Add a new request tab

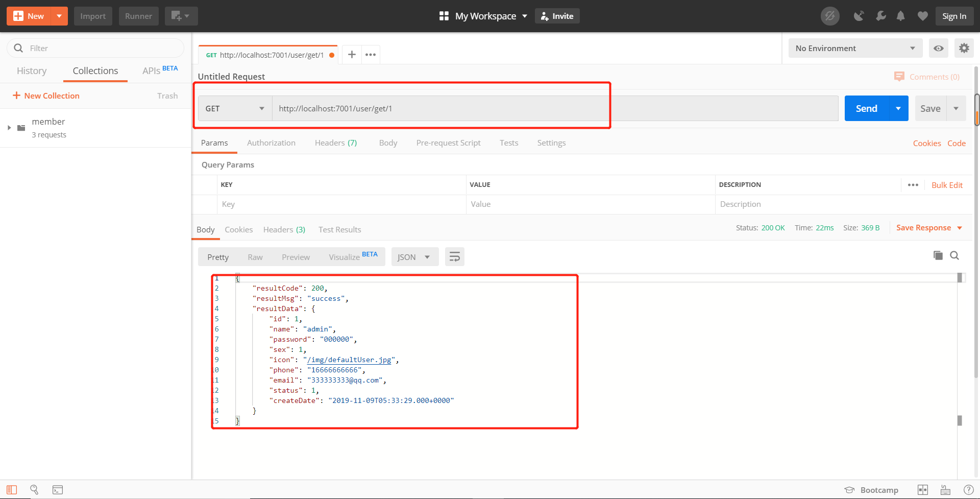tap(352, 55)
